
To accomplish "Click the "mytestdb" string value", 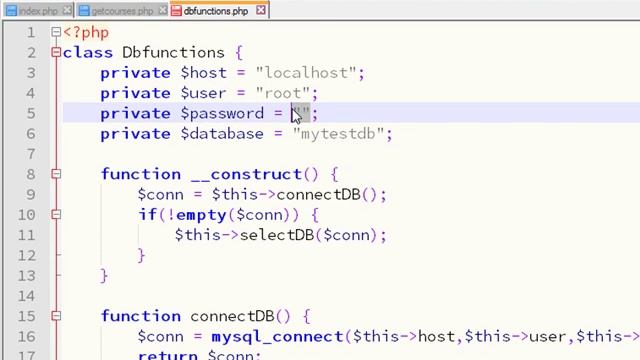I will tap(338, 134).
